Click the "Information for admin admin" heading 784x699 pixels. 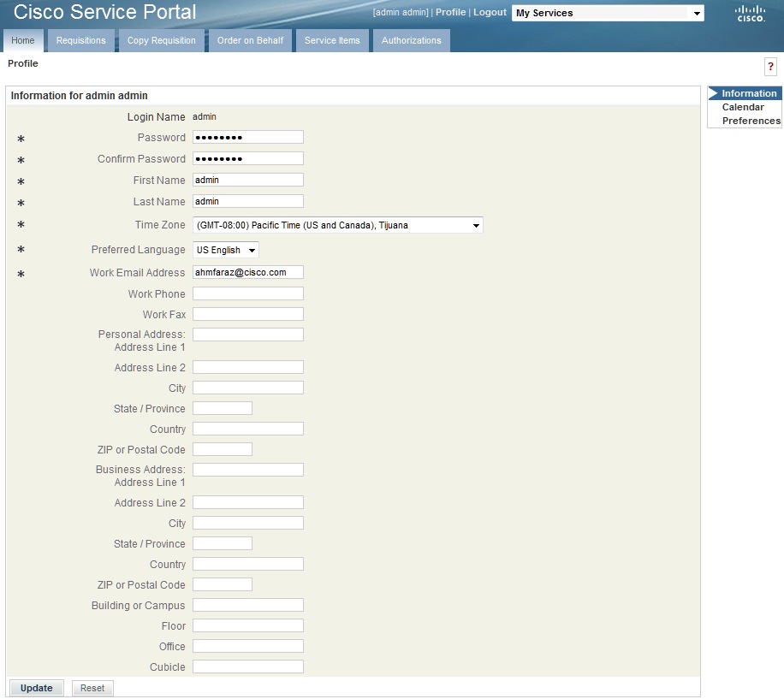tap(79, 96)
